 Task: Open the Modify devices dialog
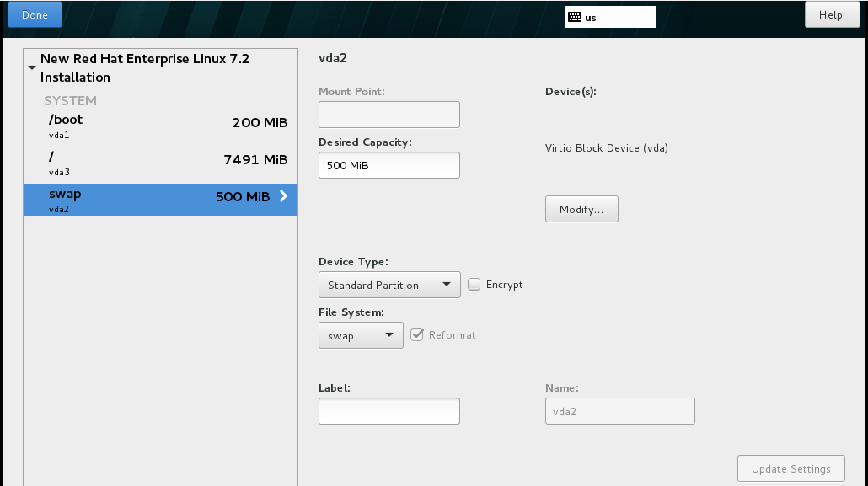click(x=581, y=209)
